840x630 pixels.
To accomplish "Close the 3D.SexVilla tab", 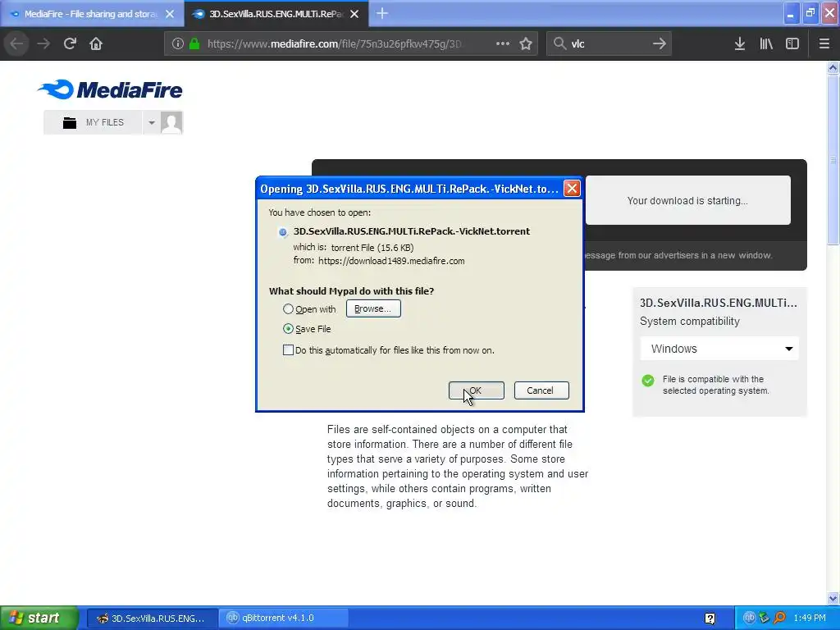I will pyautogui.click(x=354, y=14).
